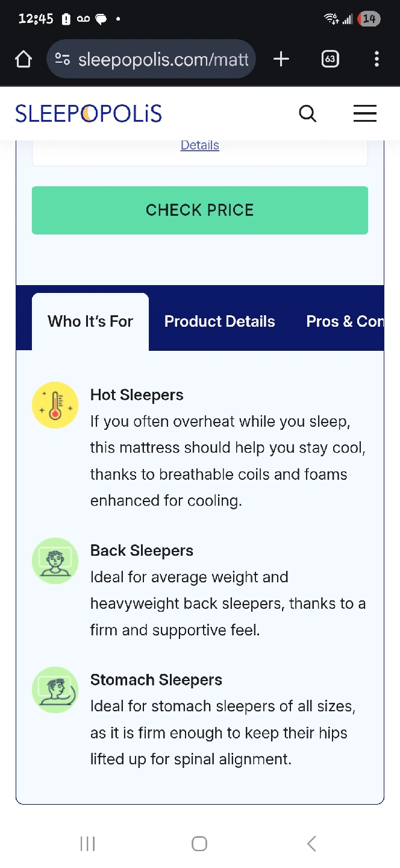Tap the Chrome home icon
The height and width of the screenshot is (868, 400).
tap(23, 59)
